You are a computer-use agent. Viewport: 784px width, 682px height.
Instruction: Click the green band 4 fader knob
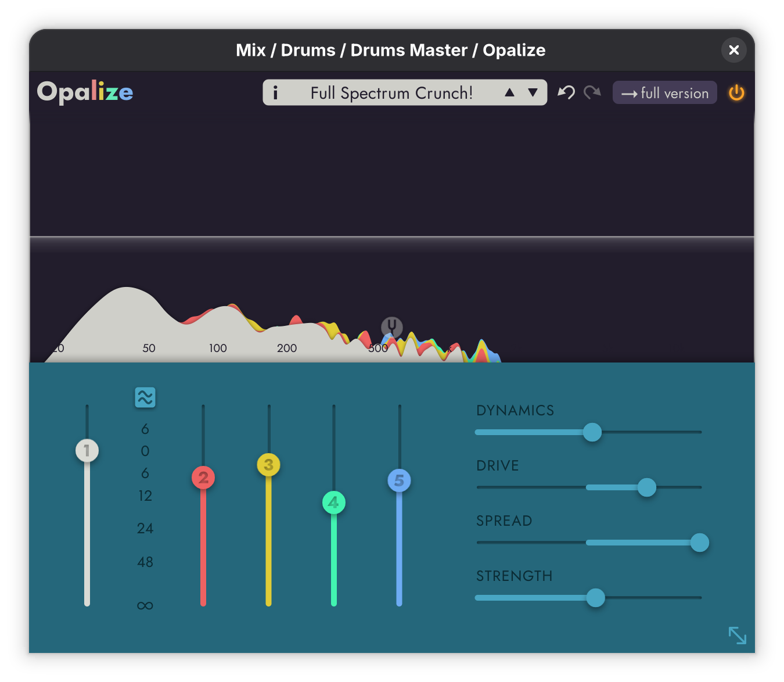pyautogui.click(x=334, y=502)
